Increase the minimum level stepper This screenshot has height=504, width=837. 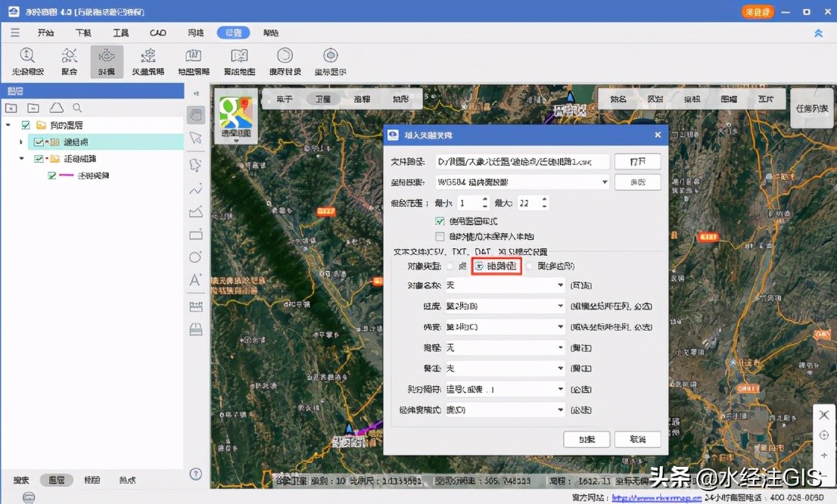[484, 200]
